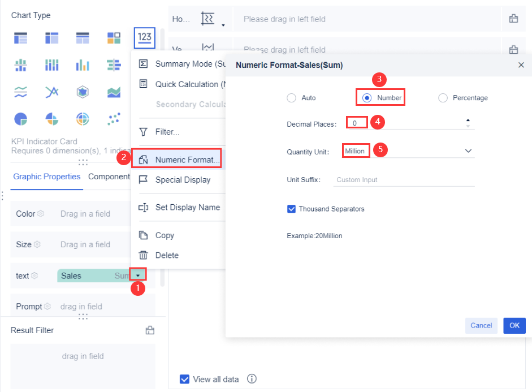Select the grouped column chart type
The image size is (532, 392).
click(51, 65)
